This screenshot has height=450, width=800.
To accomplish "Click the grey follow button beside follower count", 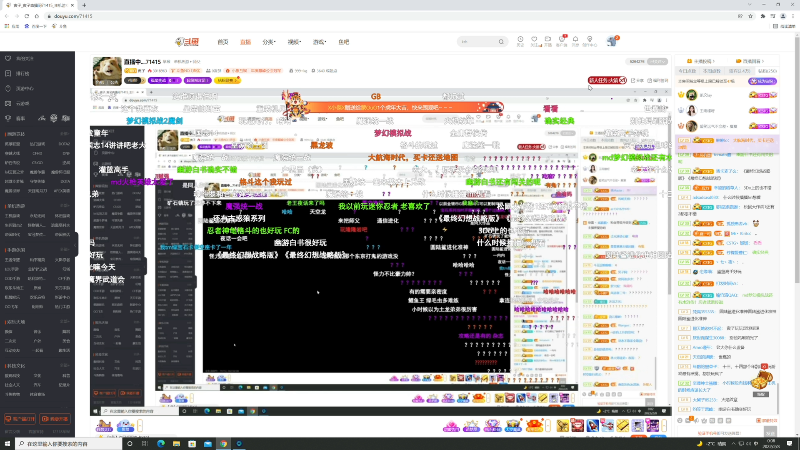I will pos(657,61).
